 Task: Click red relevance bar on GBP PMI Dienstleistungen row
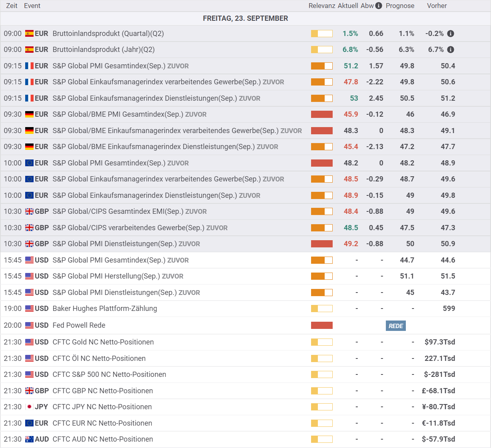(322, 244)
